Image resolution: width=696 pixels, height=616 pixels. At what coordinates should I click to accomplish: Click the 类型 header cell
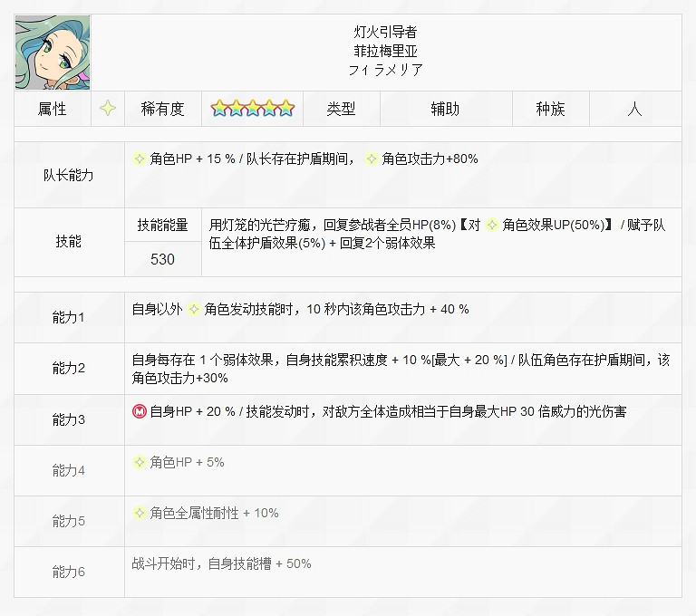tap(342, 109)
